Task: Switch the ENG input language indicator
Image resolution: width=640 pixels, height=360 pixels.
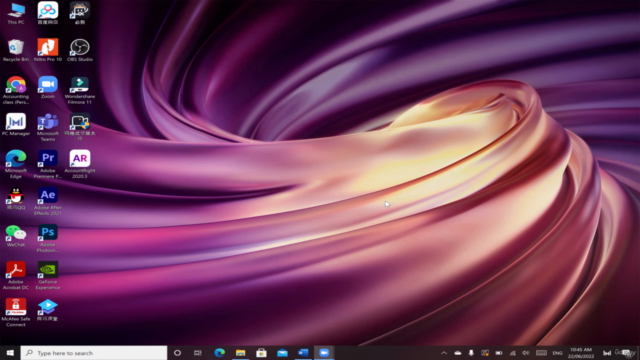Action: [x=557, y=353]
